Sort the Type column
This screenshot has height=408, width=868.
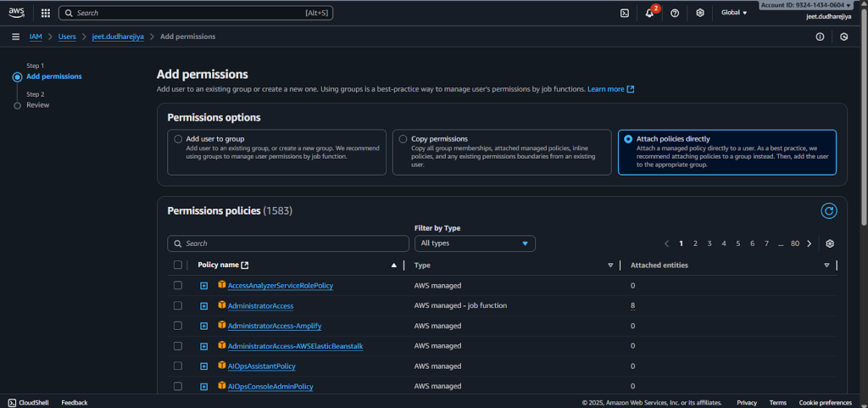pos(610,265)
